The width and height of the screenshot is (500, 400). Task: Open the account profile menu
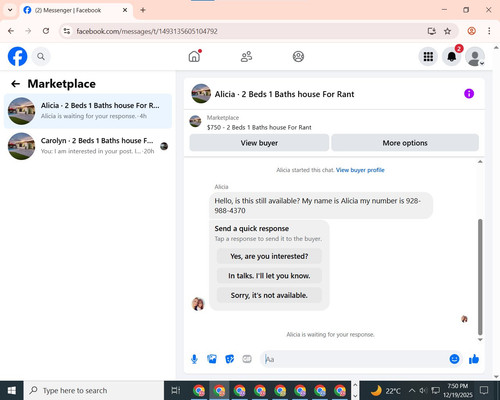[x=475, y=57]
